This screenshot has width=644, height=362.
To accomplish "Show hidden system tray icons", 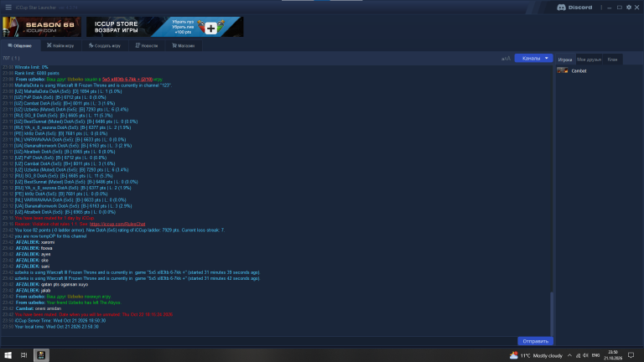I will 569,355.
